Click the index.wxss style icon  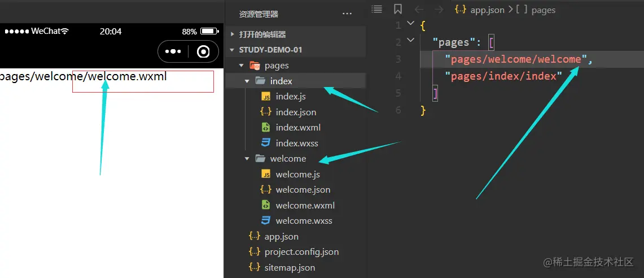pyautogui.click(x=266, y=143)
